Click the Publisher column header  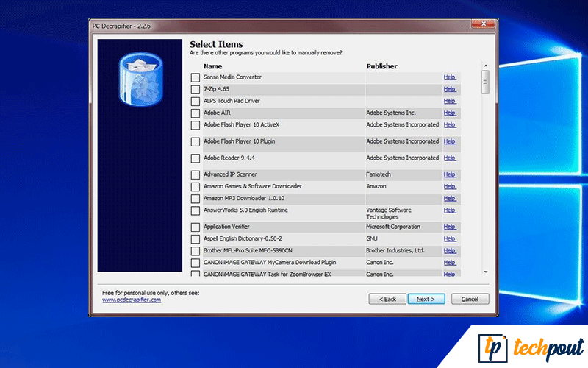point(381,66)
